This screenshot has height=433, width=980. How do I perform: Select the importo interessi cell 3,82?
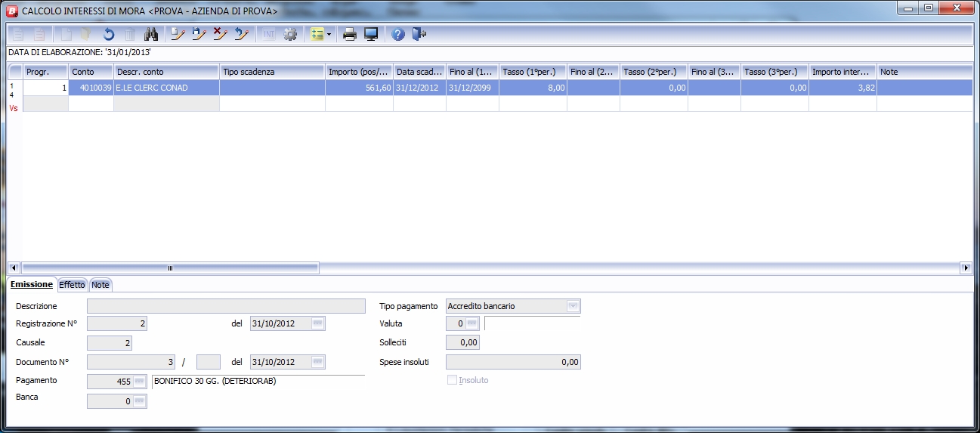click(x=842, y=88)
